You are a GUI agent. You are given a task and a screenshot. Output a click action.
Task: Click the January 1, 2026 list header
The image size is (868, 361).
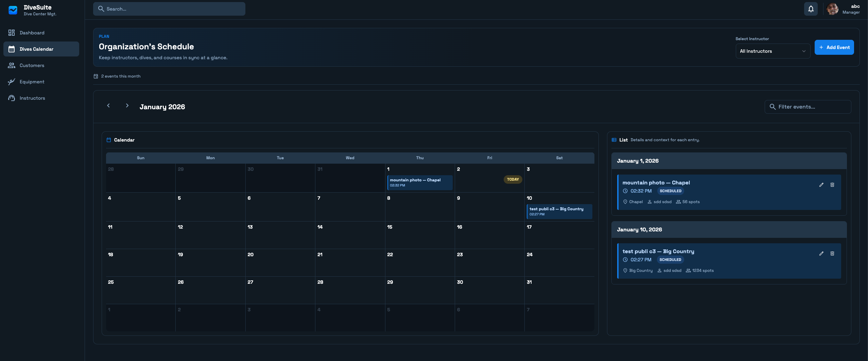(x=729, y=161)
